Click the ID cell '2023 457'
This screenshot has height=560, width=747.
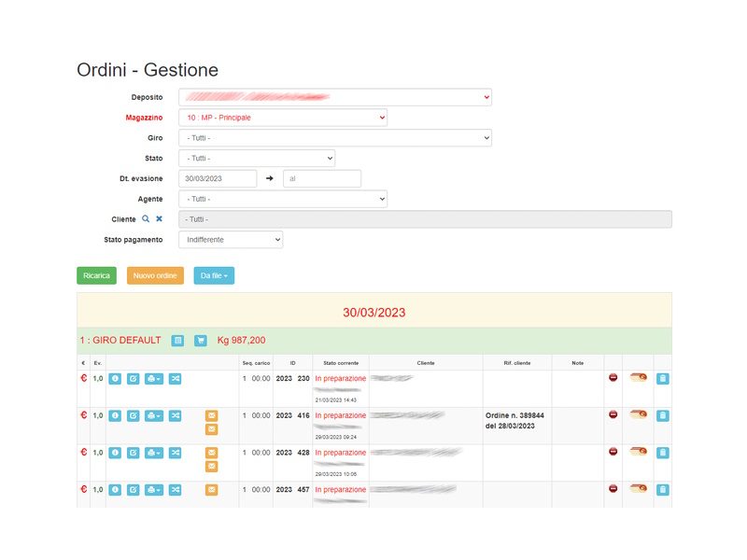292,490
